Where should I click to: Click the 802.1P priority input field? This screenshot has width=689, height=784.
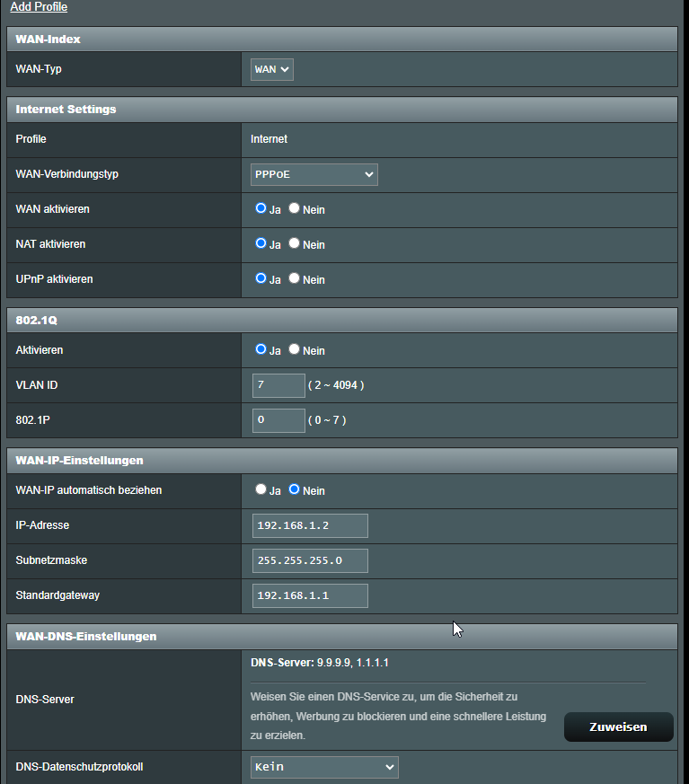[x=278, y=420]
